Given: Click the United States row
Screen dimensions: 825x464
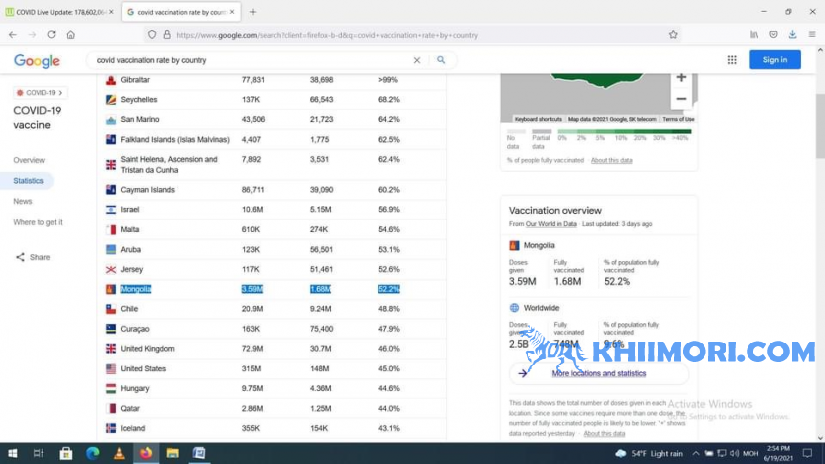Looking at the screenshot, I should click(x=273, y=369).
